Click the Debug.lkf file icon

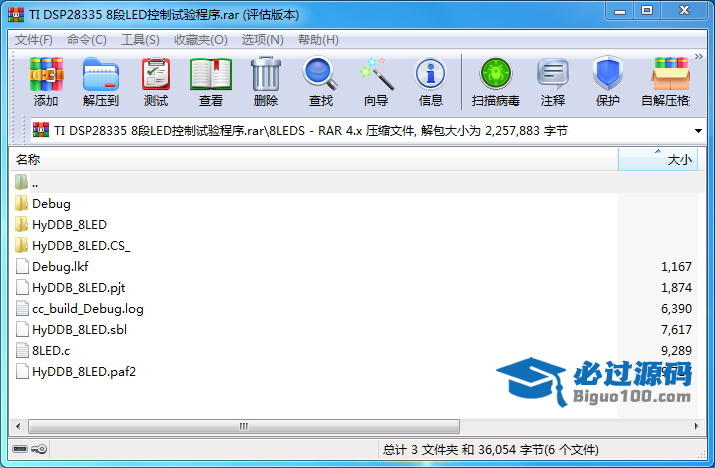click(22, 266)
